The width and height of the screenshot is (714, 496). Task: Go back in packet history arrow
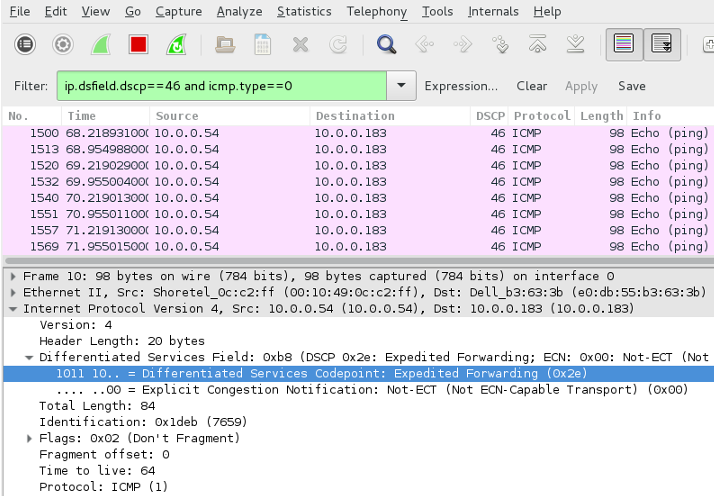[x=424, y=45]
